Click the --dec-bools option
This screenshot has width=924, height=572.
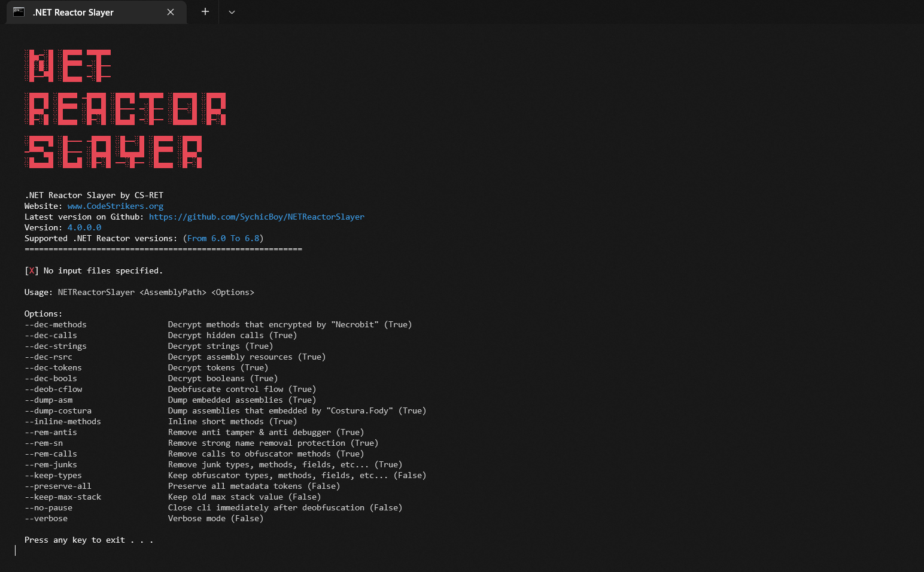(51, 378)
